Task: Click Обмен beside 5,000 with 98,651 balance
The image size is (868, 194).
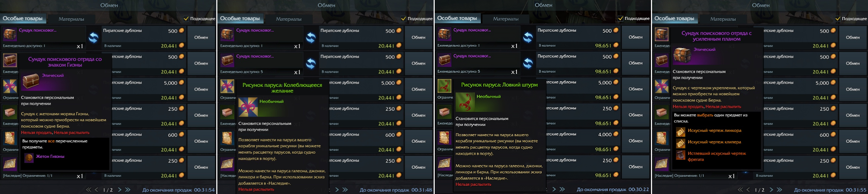Action: coord(636,89)
